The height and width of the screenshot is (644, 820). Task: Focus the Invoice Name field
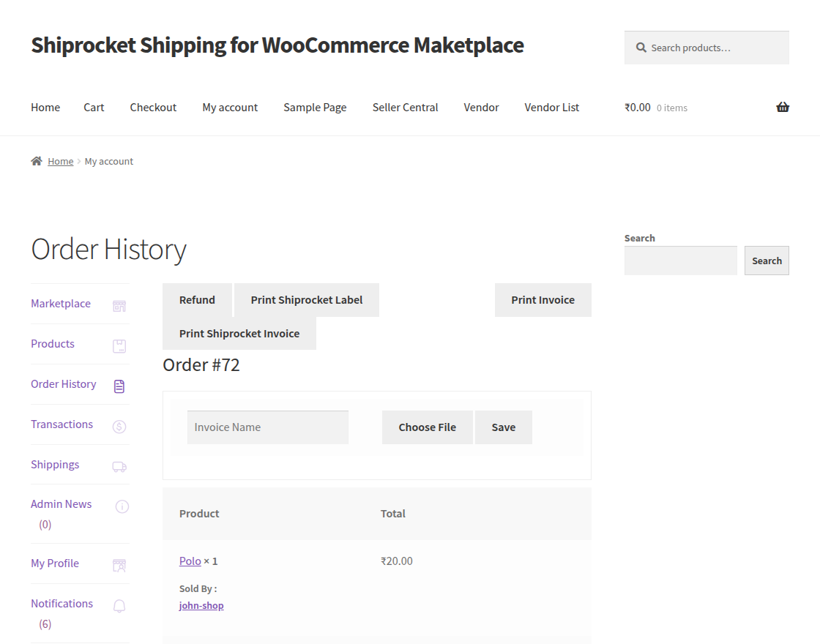pos(268,427)
